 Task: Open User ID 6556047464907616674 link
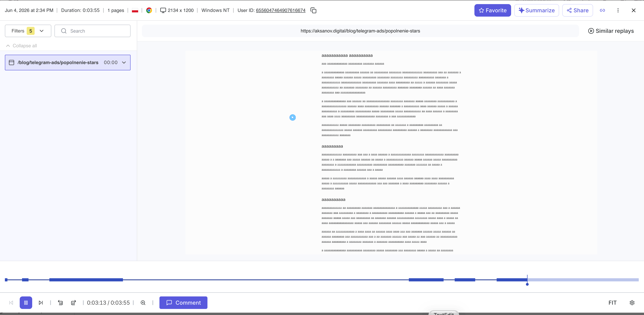[280, 10]
